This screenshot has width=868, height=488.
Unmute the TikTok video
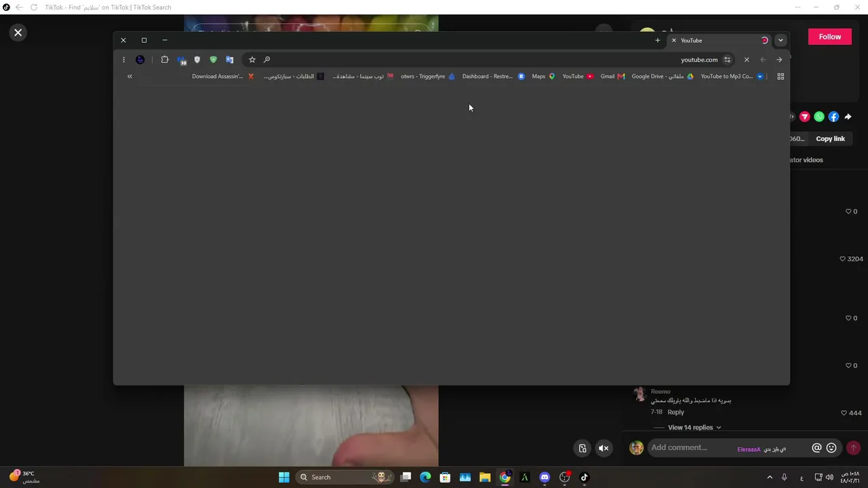(604, 448)
